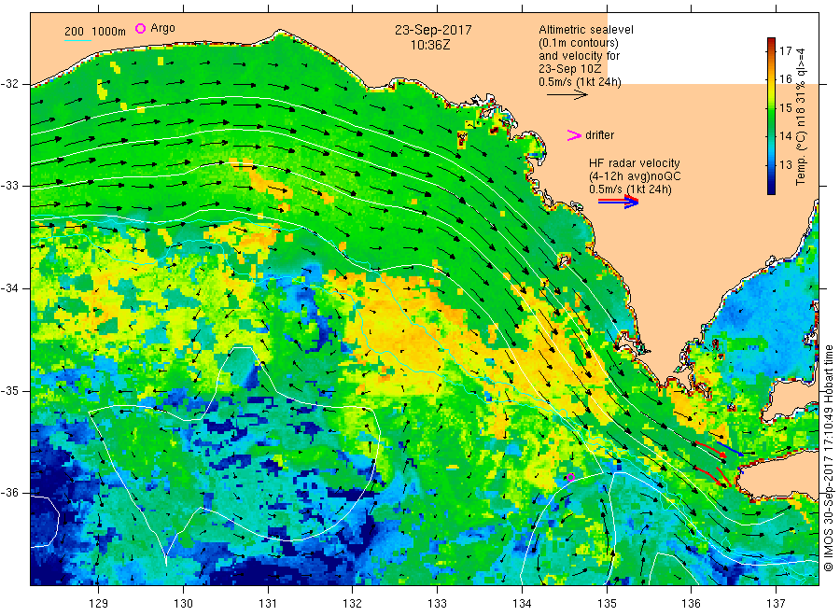The width and height of the screenshot is (840, 616).
Task: Click the longitude label 131
Action: 268,604
